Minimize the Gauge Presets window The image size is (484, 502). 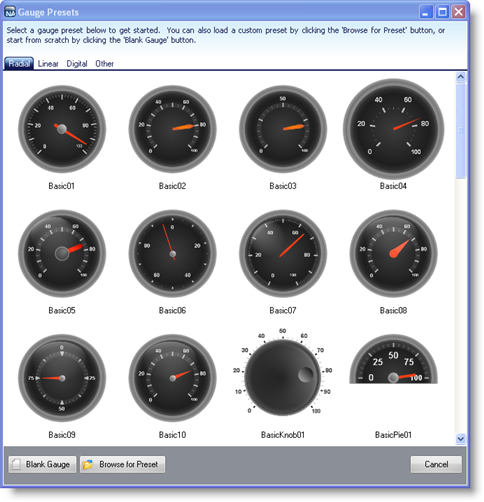tap(426, 12)
